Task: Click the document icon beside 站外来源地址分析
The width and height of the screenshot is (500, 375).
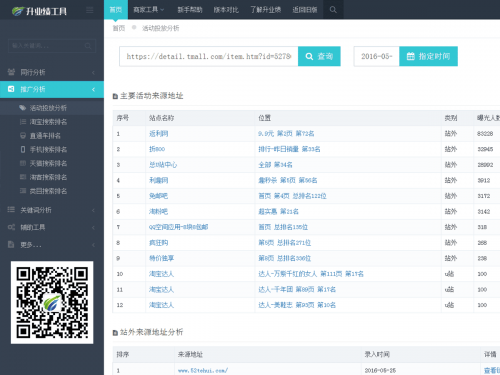Action: (115, 333)
